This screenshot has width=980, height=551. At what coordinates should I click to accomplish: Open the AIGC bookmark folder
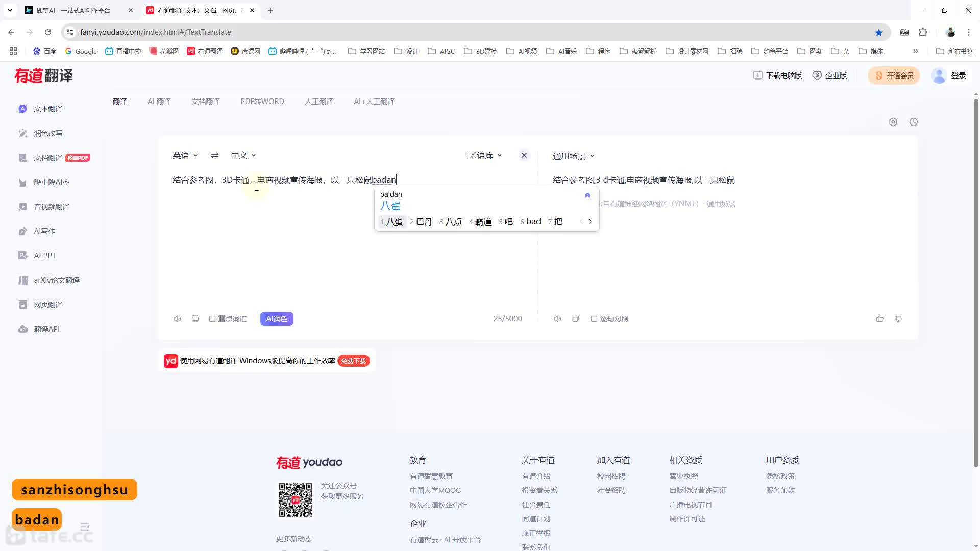442,51
